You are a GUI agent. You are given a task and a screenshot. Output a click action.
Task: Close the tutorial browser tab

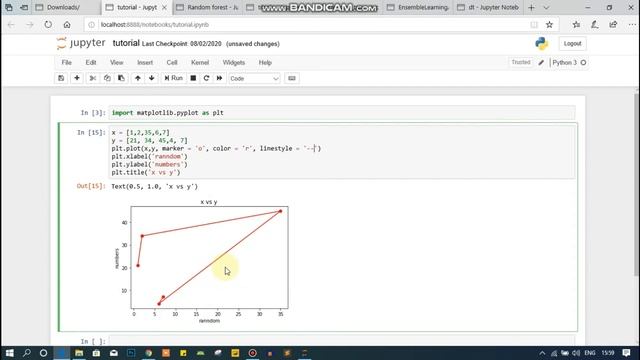(164, 7)
